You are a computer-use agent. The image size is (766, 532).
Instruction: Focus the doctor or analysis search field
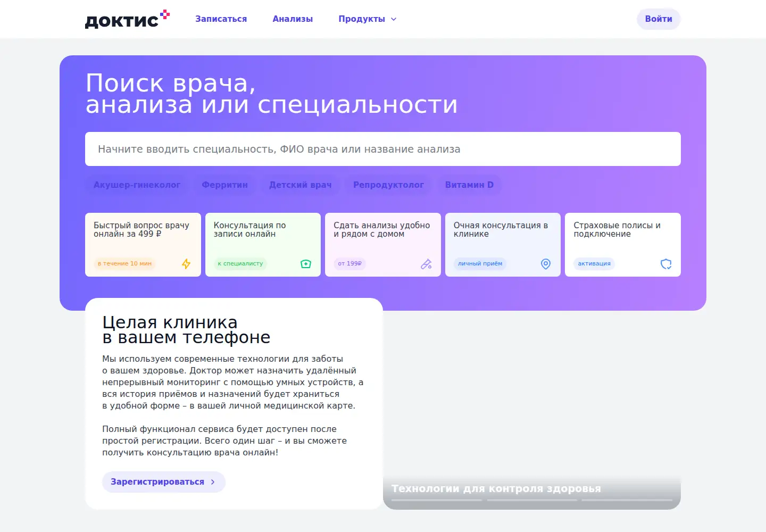point(383,149)
